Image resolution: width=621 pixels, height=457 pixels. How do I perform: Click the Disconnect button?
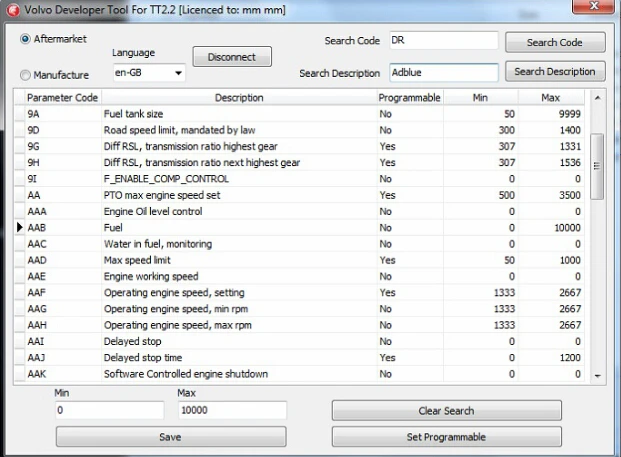232,57
